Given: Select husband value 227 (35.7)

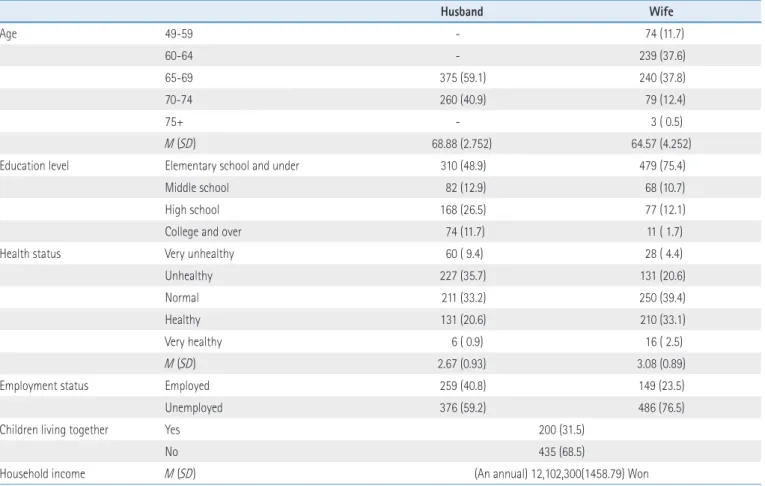Looking at the screenshot, I should point(463,275).
